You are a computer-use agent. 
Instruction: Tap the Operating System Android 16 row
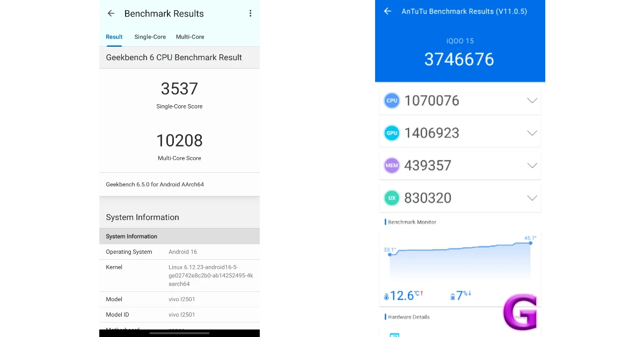(179, 252)
